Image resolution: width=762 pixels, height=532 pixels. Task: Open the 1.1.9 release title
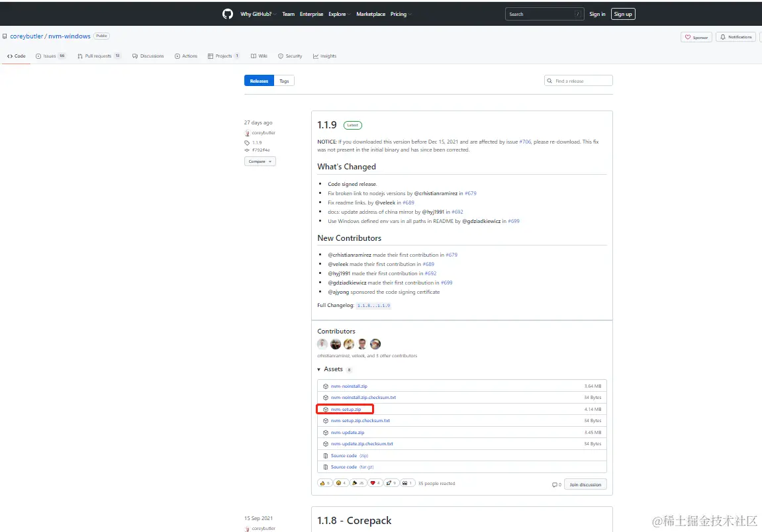click(x=327, y=125)
